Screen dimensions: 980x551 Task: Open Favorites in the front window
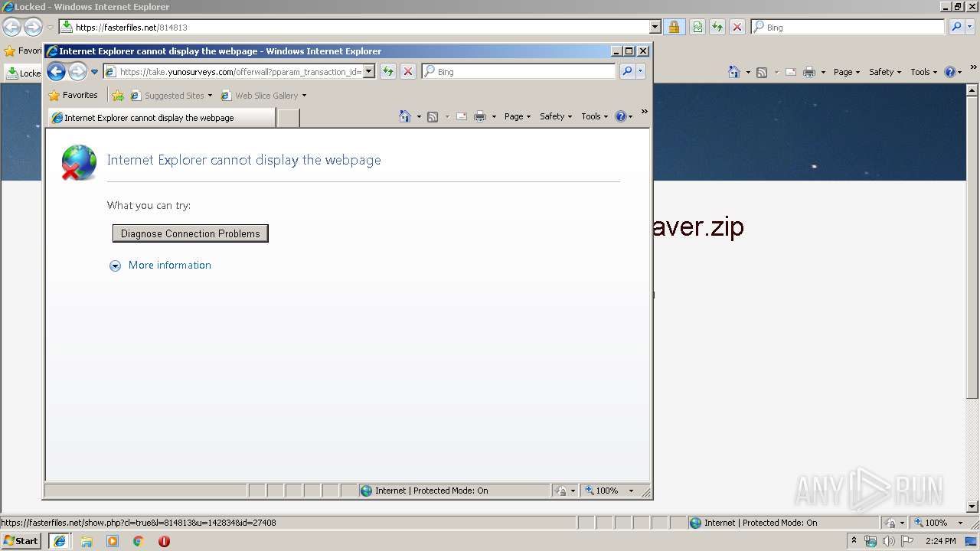point(73,96)
